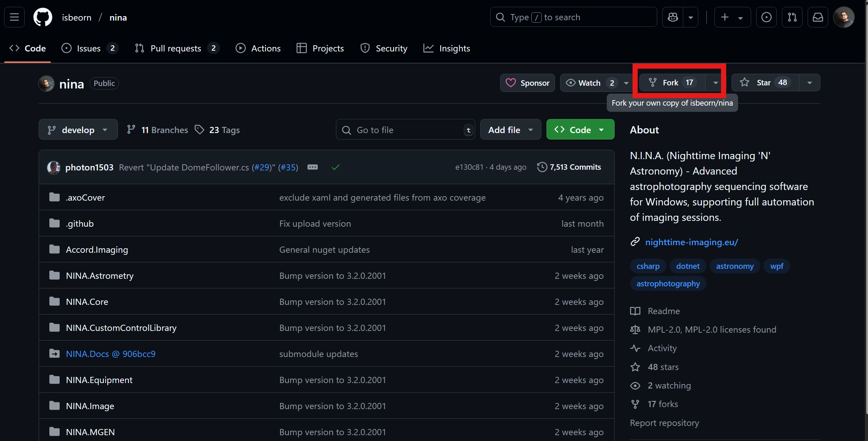Open the .axoCover folder
Screen dimensions: 868x441
[85, 198]
